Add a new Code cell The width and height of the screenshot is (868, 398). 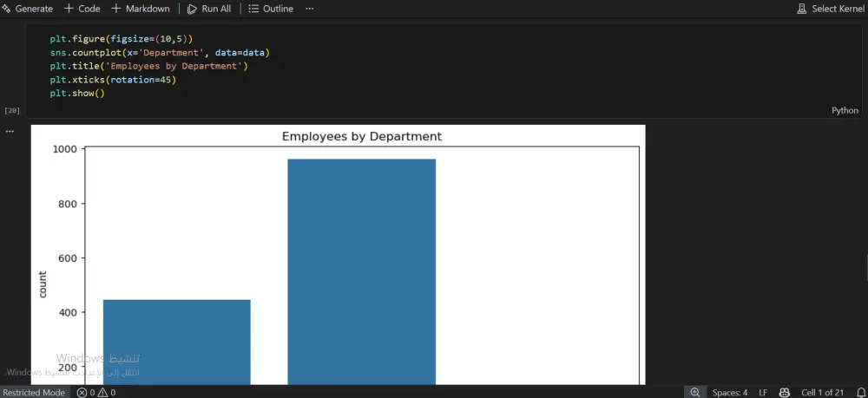(x=82, y=9)
